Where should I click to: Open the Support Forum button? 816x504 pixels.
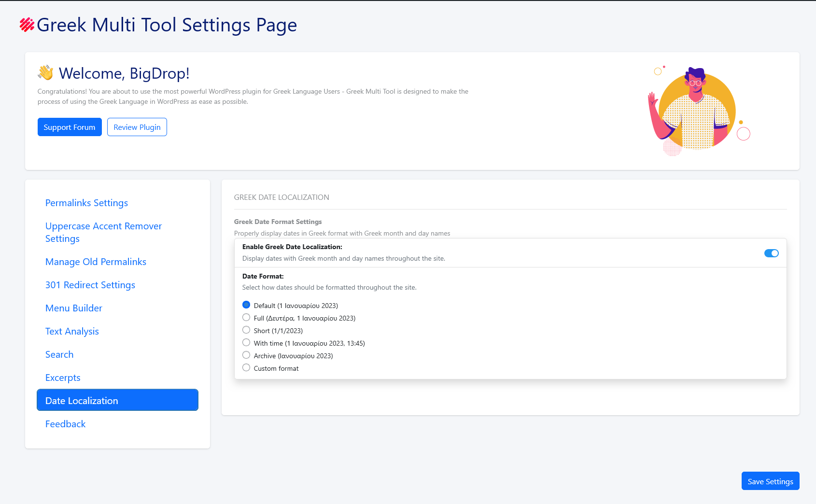[x=70, y=127]
